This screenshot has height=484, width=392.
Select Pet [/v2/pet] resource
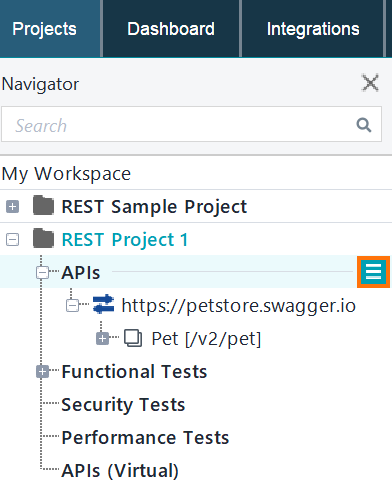click(206, 339)
